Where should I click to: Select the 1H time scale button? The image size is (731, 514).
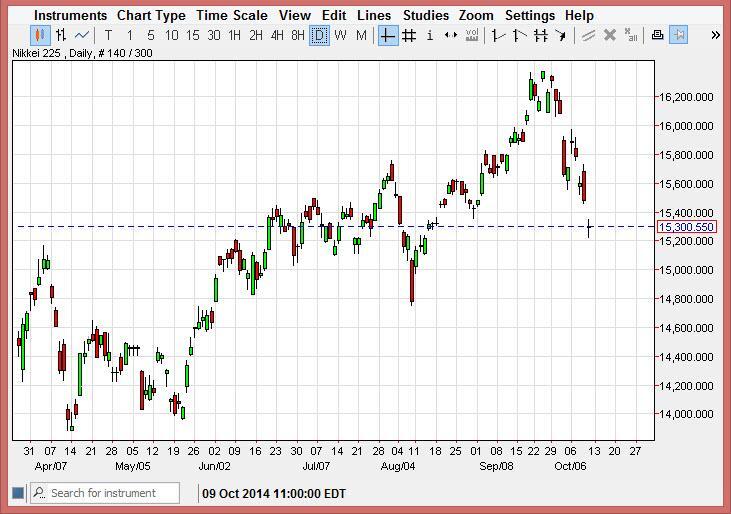coord(234,35)
